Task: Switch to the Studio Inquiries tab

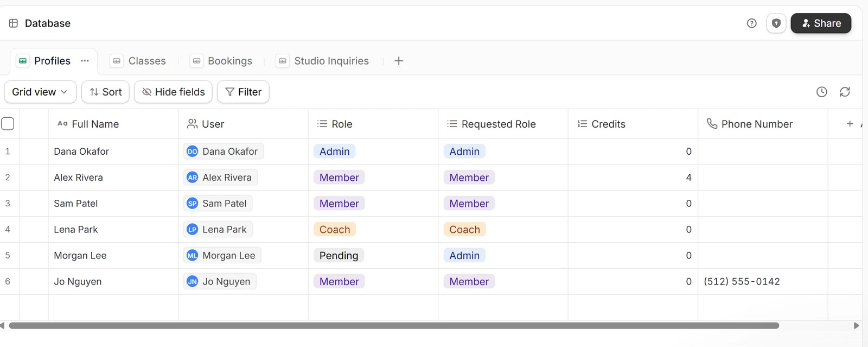Action: (322, 61)
